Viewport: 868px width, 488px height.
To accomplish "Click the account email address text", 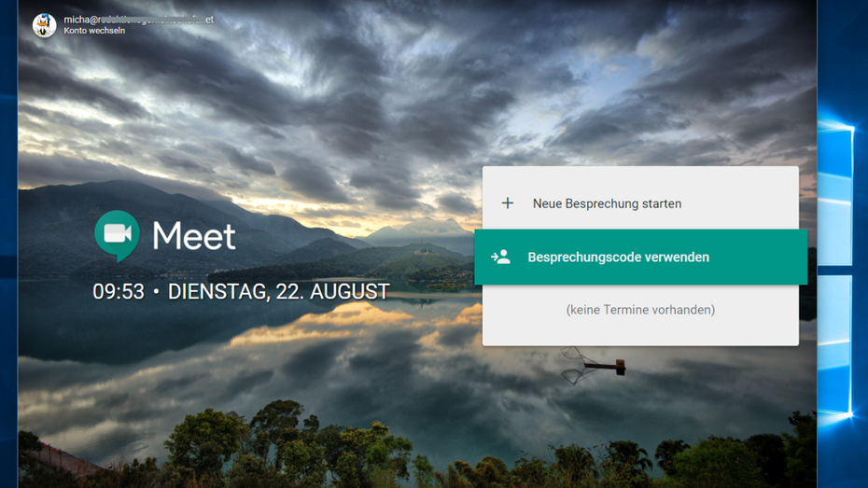I will coord(138,20).
